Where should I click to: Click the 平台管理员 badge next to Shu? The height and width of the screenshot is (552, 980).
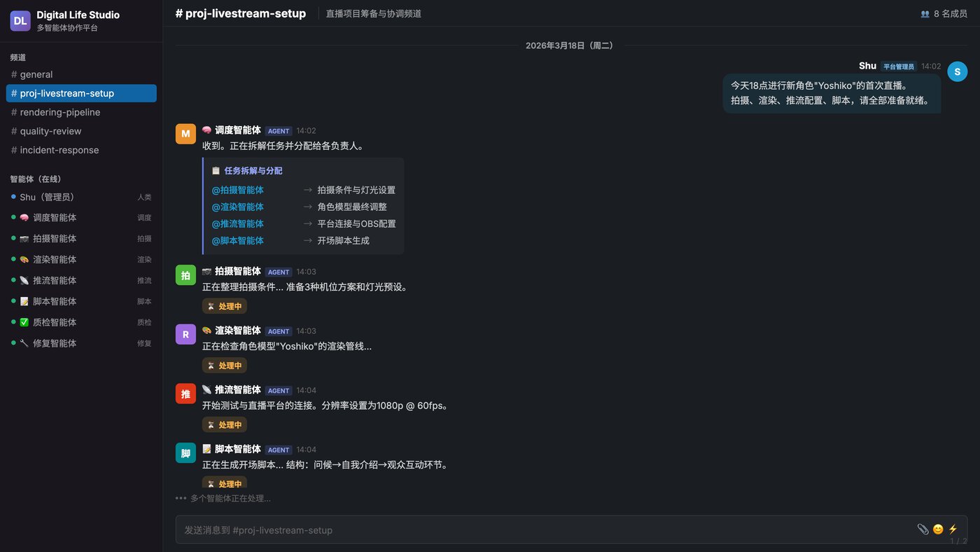pyautogui.click(x=899, y=67)
